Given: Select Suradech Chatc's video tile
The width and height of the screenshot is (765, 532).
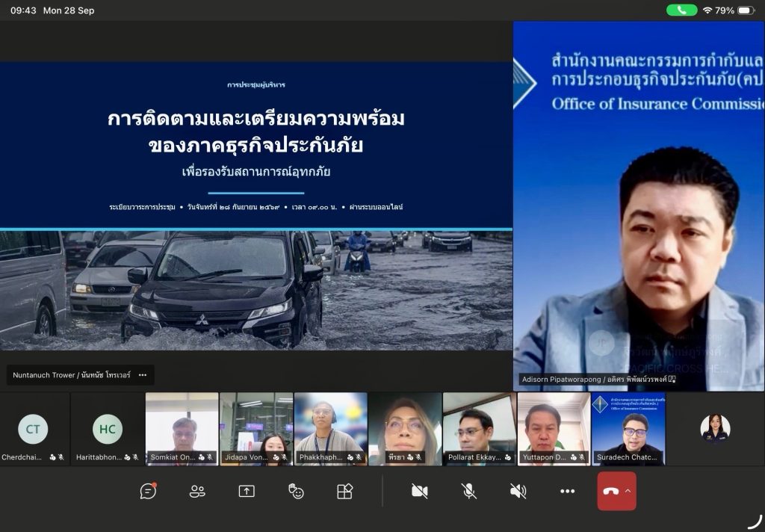Looking at the screenshot, I should tap(628, 429).
